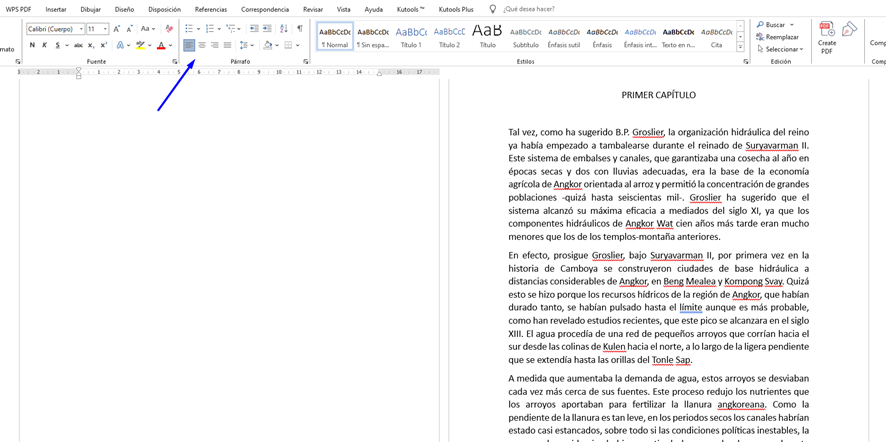Toggle strikethrough formatting
Viewport: 886px width, 442px height.
point(78,45)
